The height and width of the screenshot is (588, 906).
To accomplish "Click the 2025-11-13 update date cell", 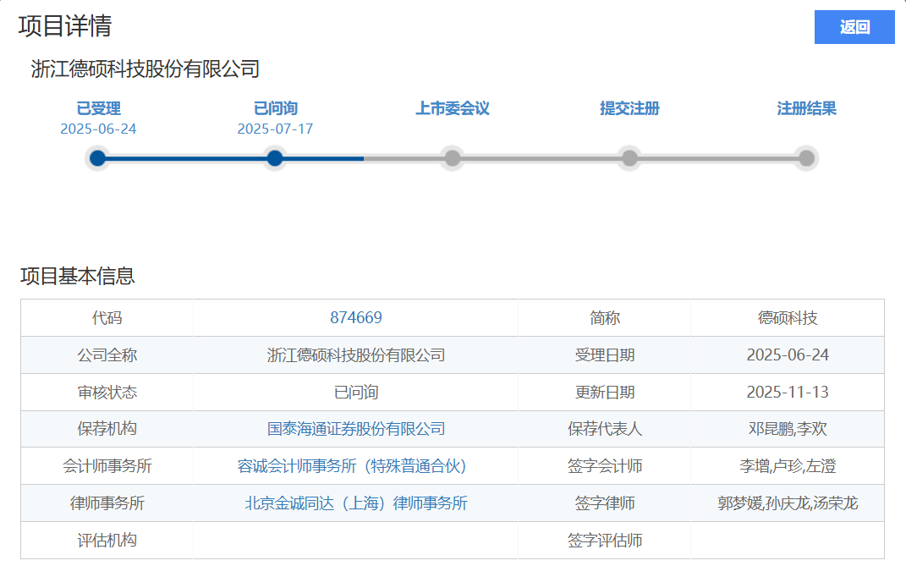I will tap(788, 392).
